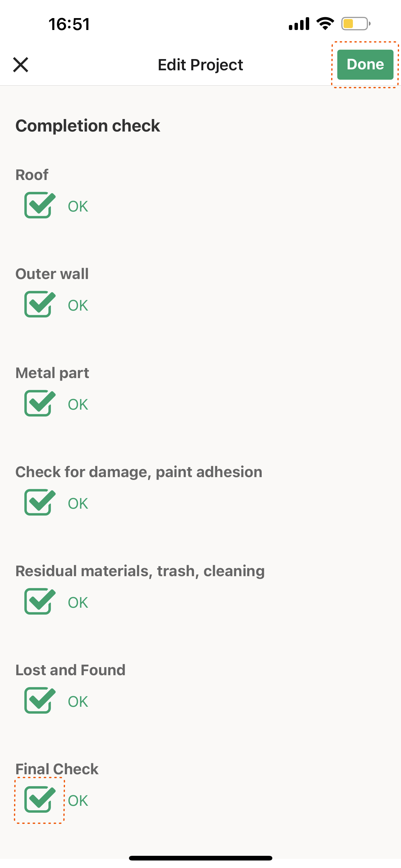Uncheck Residual materials, trash, cleaning checkbox

coord(38,601)
